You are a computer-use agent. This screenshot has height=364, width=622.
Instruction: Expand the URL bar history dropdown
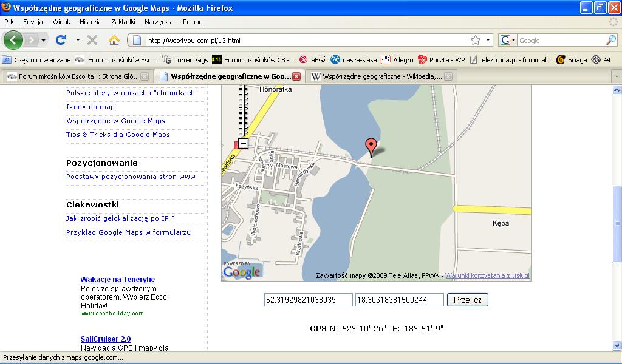pyautogui.click(x=488, y=41)
